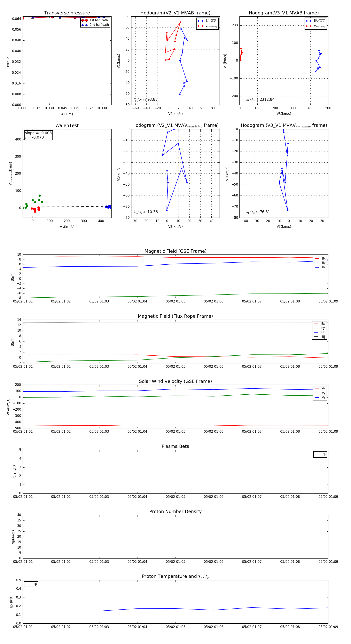
Task: Click the 'Transverse pressure' plot title
Action: [x=67, y=13]
